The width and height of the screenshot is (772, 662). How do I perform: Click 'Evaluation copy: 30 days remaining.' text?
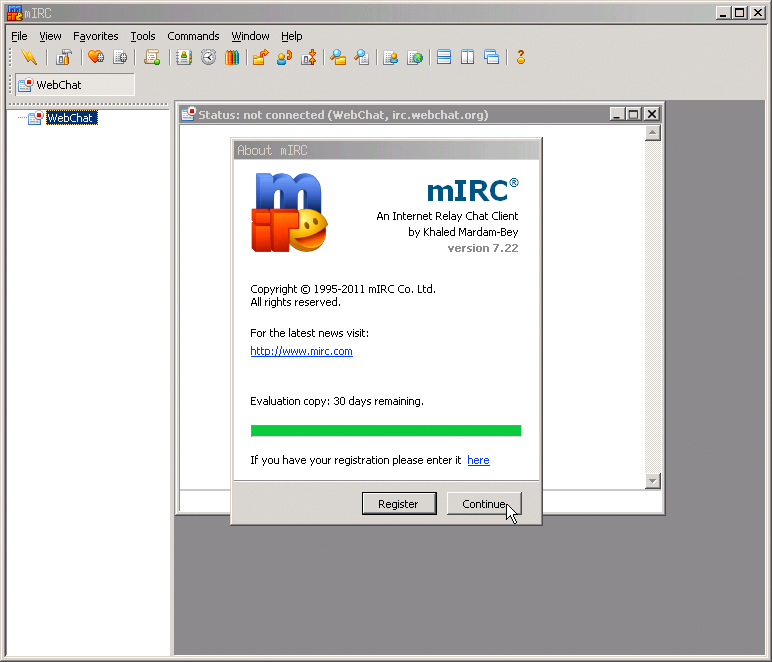tap(337, 401)
